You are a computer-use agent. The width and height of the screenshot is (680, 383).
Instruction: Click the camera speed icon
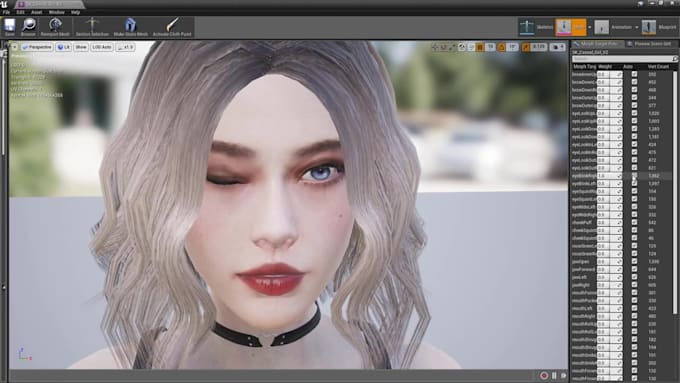point(558,47)
